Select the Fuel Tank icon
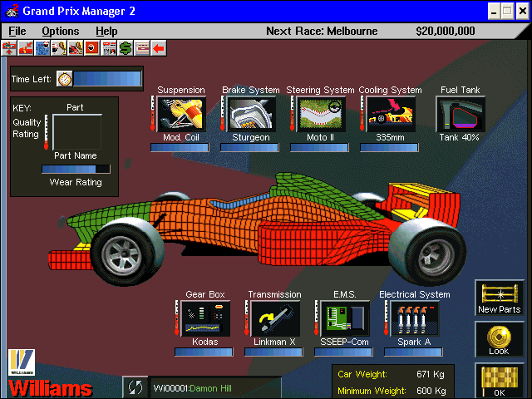 460,114
